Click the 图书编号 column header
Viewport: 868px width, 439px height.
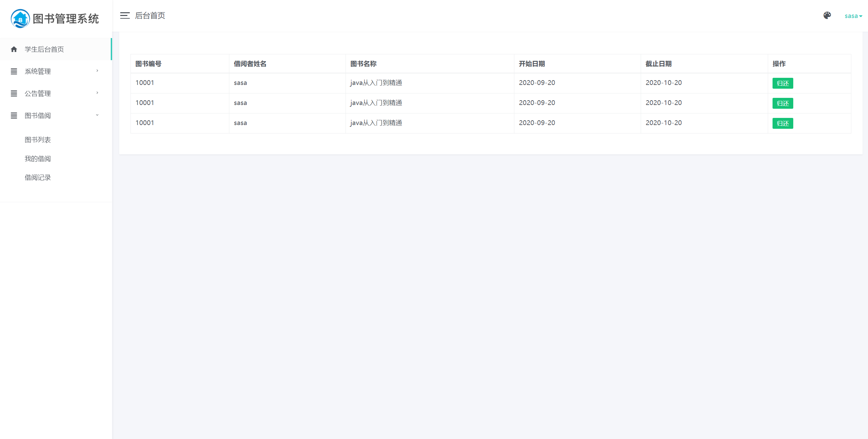(148, 64)
